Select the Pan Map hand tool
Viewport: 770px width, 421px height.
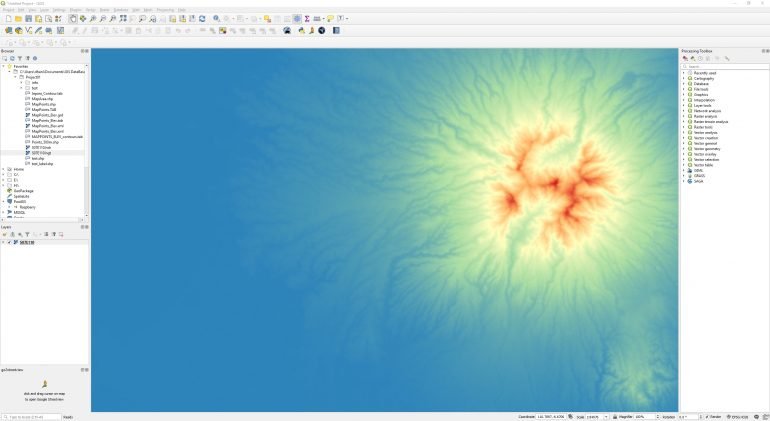(73, 19)
